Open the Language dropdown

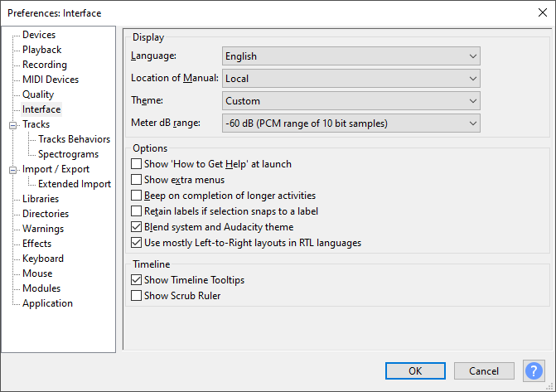coord(351,56)
